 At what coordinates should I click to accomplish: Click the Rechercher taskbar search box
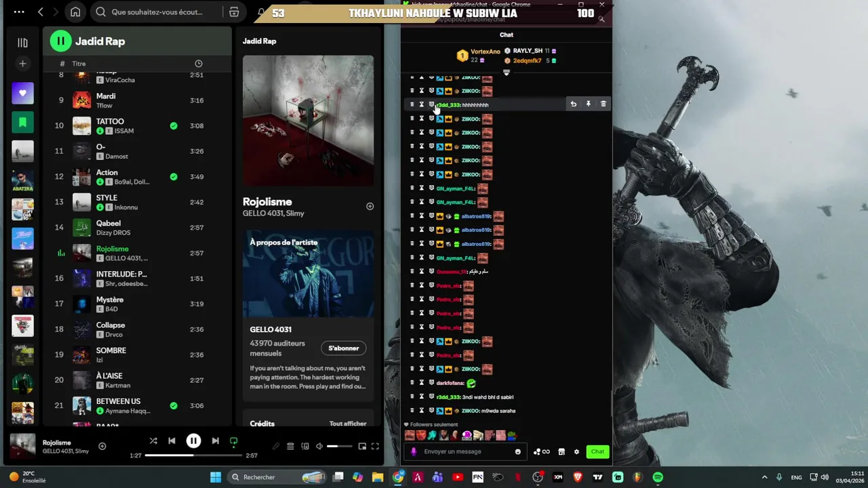(x=277, y=477)
